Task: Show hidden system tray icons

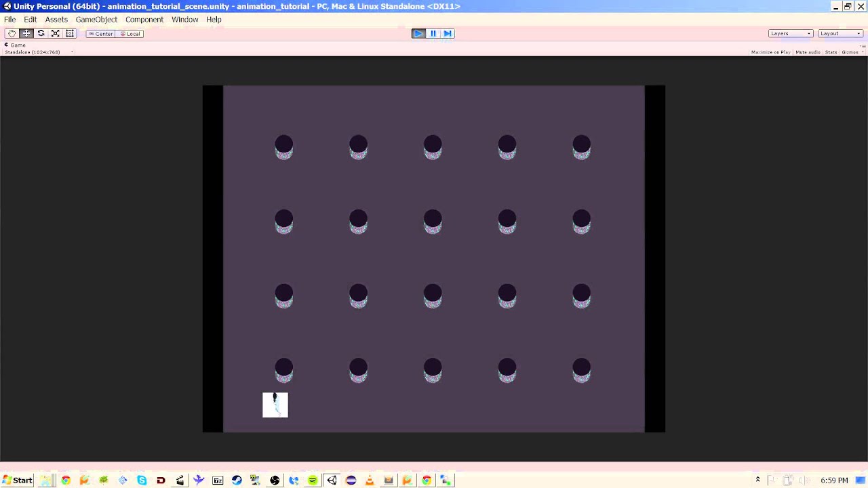Action: 757,480
